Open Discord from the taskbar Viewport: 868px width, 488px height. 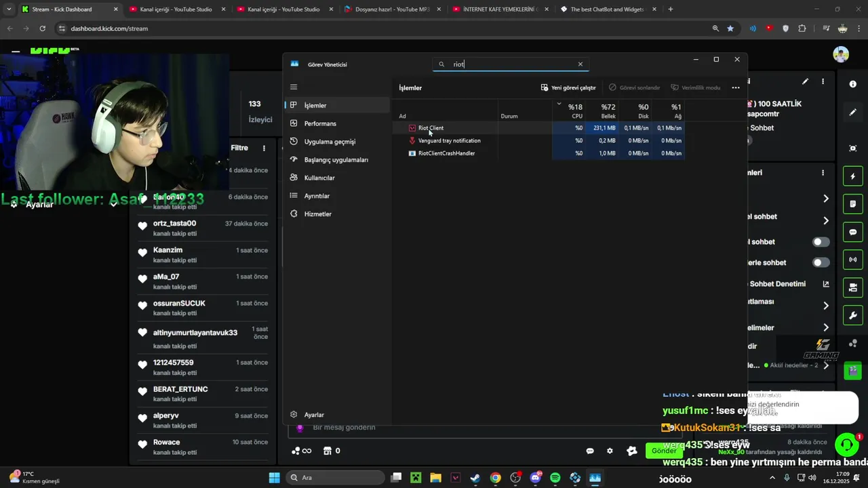(x=536, y=478)
